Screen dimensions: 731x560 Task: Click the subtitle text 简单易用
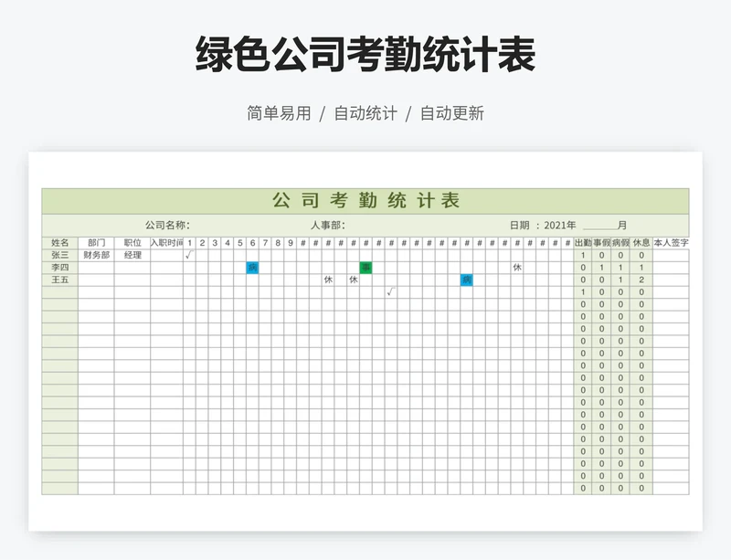pos(279,113)
